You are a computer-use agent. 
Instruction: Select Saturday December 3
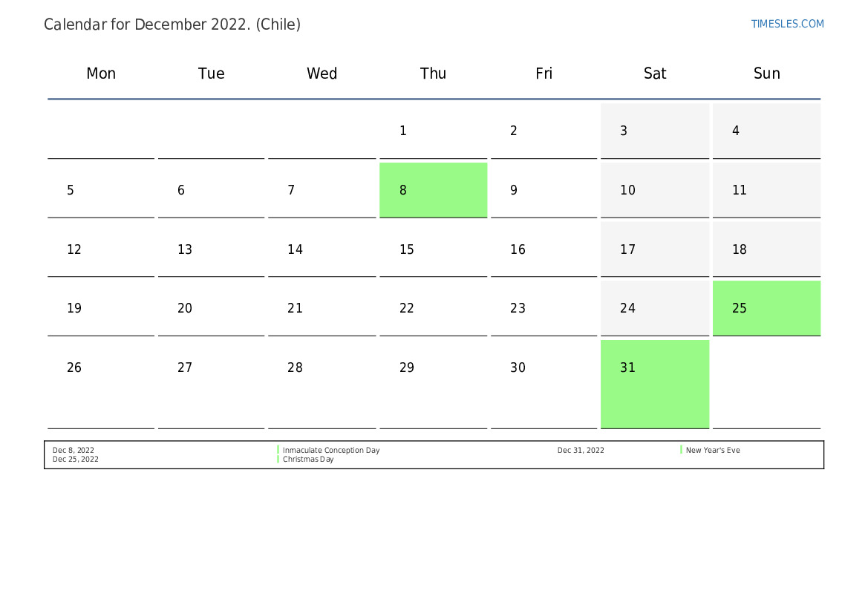tap(654, 131)
